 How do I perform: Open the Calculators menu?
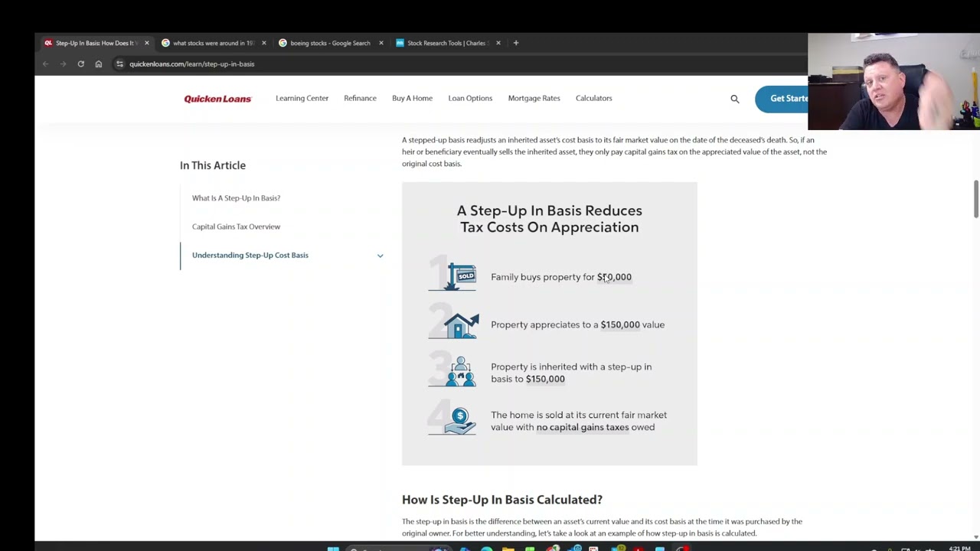(593, 98)
